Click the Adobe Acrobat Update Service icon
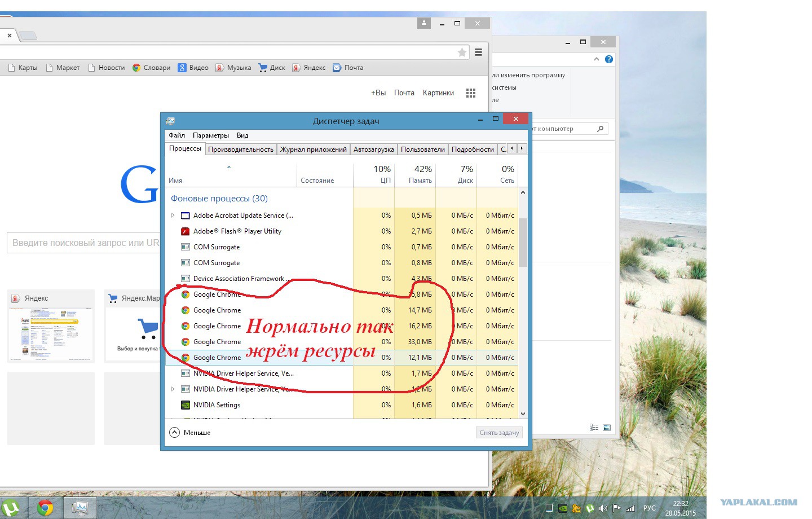812x519 pixels. pos(185,215)
